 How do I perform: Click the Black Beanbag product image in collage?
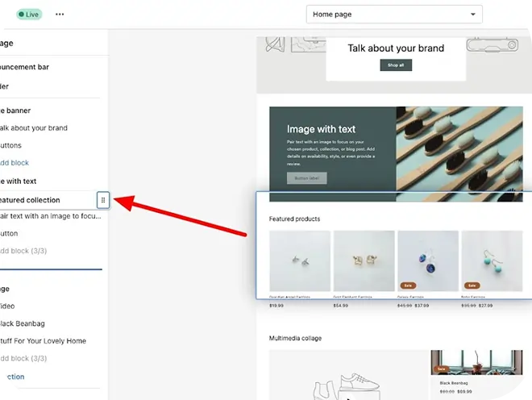480,365
